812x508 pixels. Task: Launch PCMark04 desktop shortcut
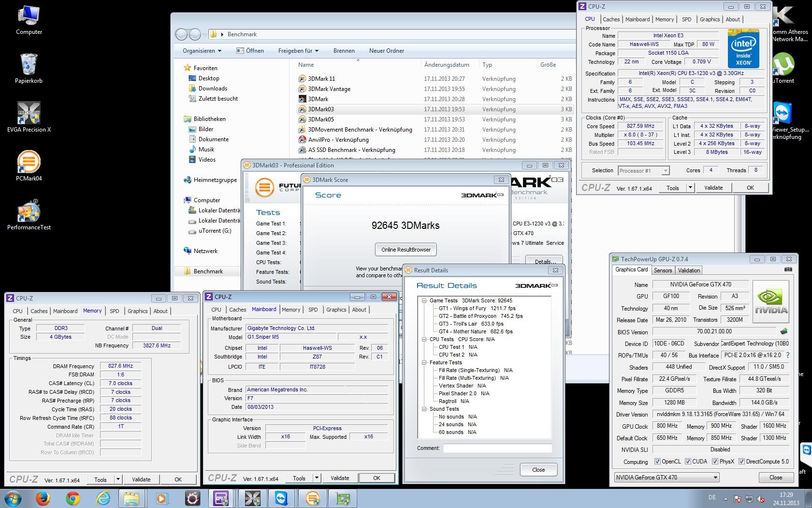(29, 166)
